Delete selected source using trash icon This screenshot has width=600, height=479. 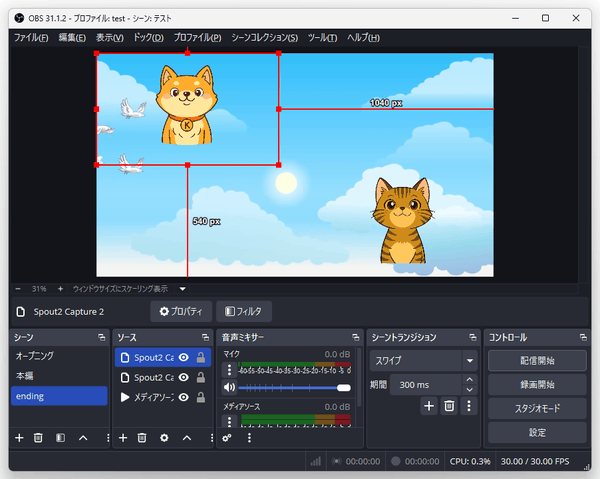pos(142,438)
